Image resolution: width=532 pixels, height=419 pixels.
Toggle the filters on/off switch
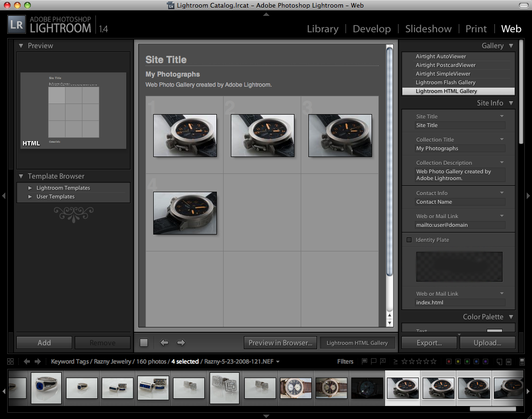click(522, 361)
